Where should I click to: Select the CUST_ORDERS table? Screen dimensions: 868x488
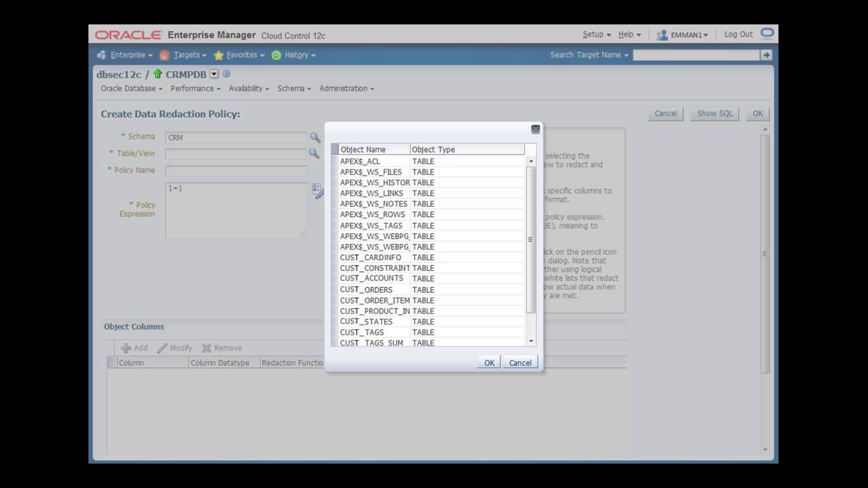click(x=431, y=289)
